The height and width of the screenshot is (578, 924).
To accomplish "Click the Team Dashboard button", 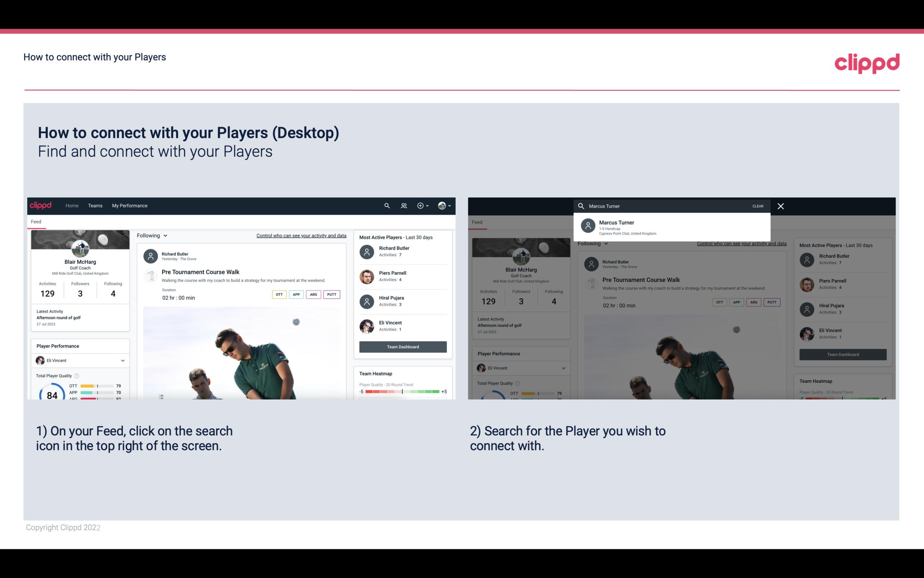I will [x=402, y=346].
